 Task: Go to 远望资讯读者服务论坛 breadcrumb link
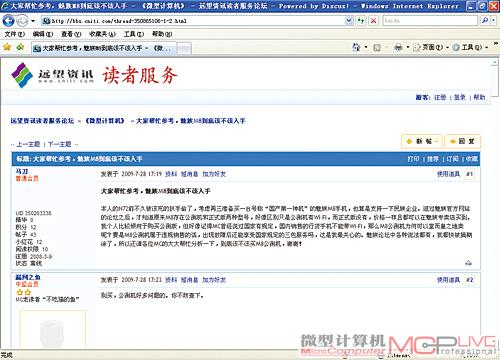42,121
